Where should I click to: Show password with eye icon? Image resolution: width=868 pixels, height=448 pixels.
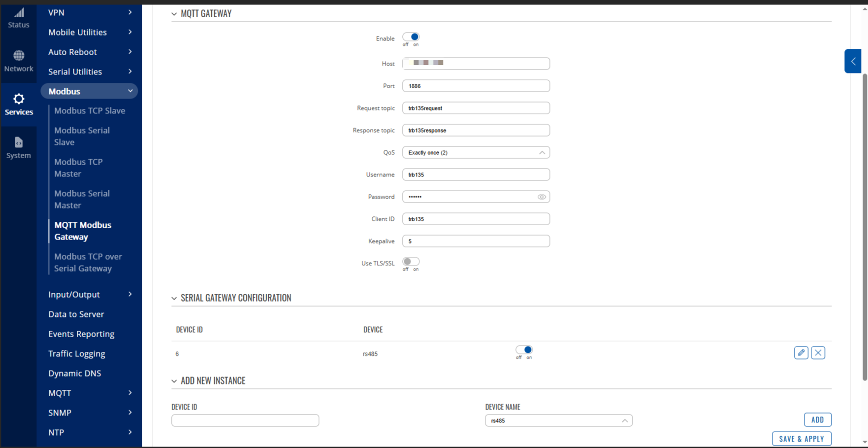tap(542, 197)
